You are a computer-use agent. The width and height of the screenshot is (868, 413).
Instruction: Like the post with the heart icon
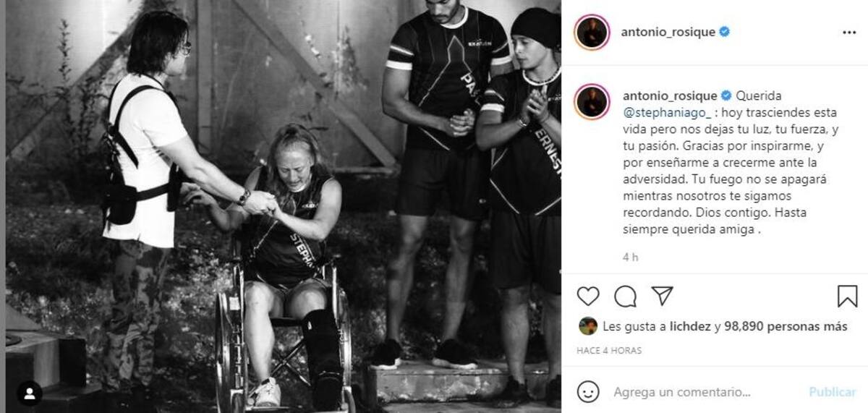pyautogui.click(x=588, y=296)
